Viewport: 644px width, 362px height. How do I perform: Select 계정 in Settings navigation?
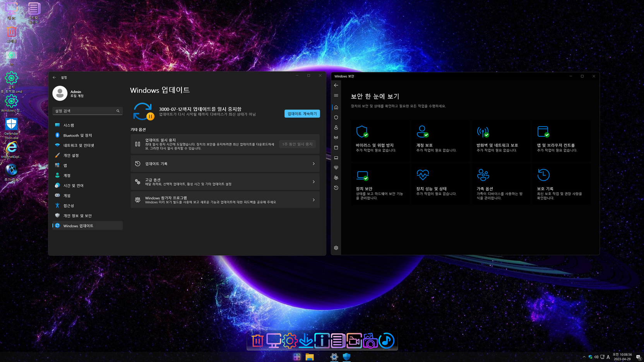point(87,176)
